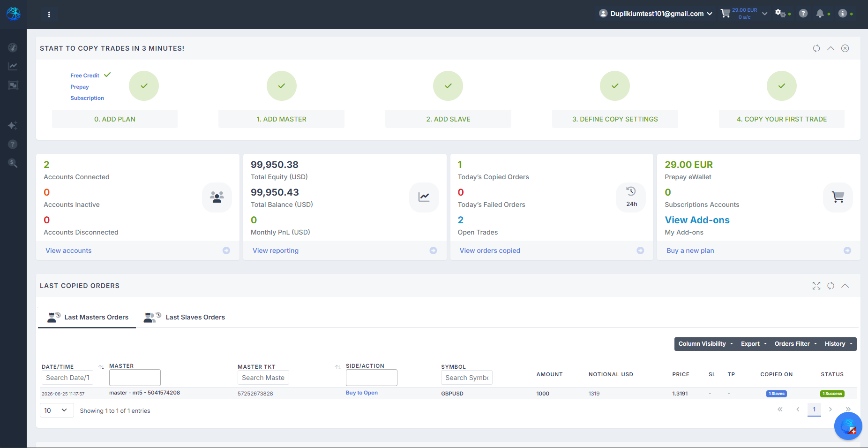Open the help question-mark sidebar icon
The height and width of the screenshot is (448, 868).
(13, 144)
